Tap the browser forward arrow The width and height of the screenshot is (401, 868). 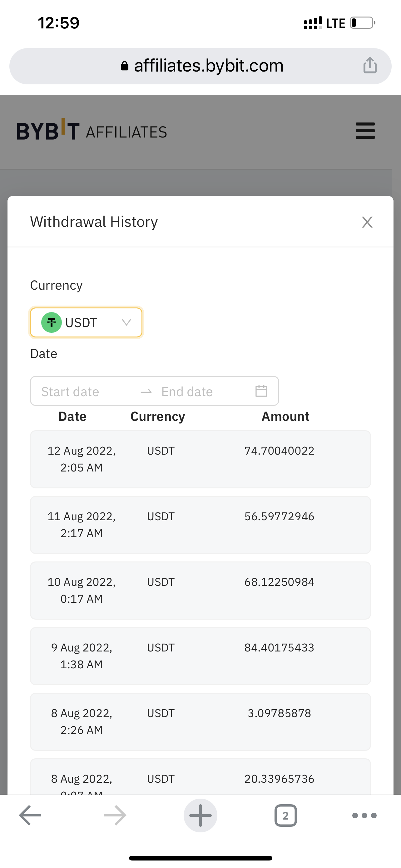click(115, 816)
